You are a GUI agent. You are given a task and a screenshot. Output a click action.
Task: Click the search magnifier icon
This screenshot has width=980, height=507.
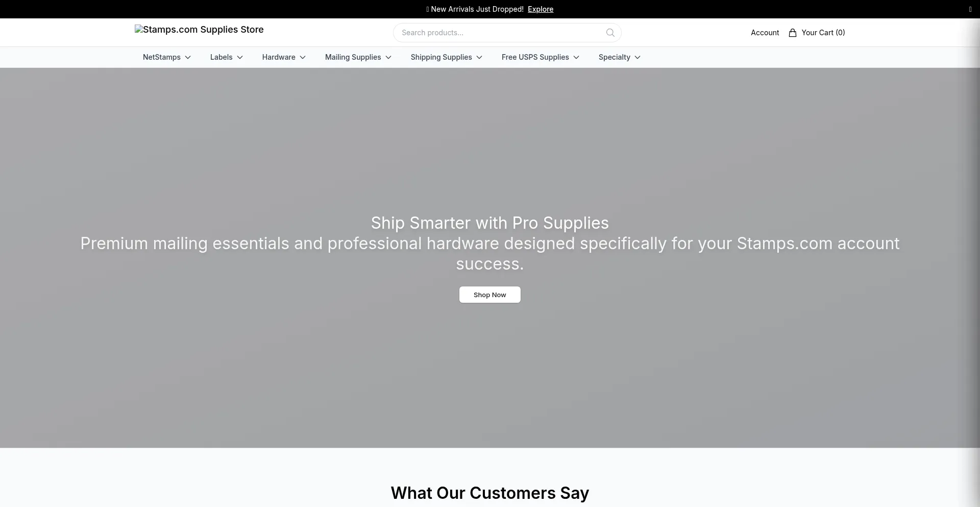[610, 33]
